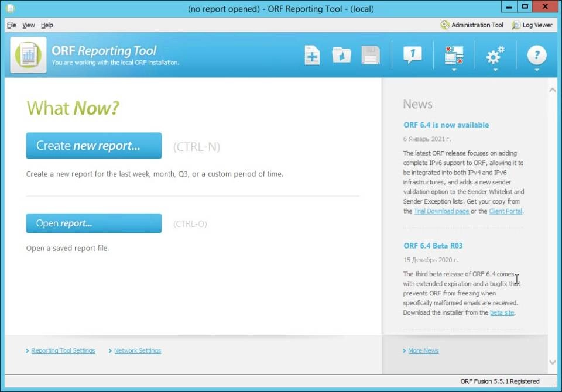The height and width of the screenshot is (392, 562).
Task: Click the Open report button
Action: (x=94, y=223)
